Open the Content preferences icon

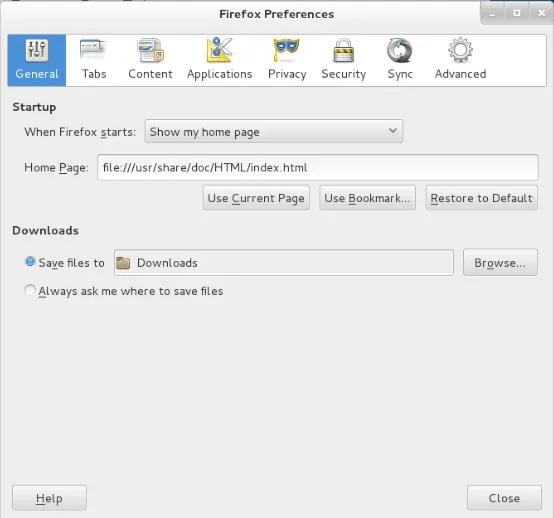(x=150, y=50)
